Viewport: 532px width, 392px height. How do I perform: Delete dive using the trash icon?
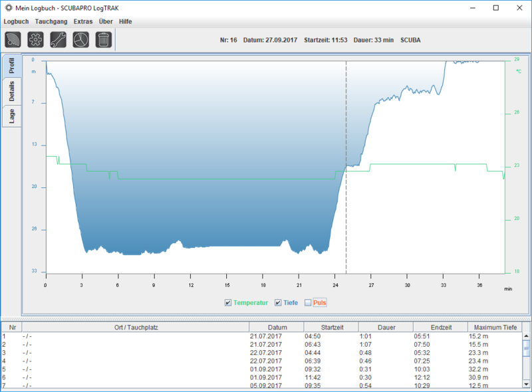(103, 40)
